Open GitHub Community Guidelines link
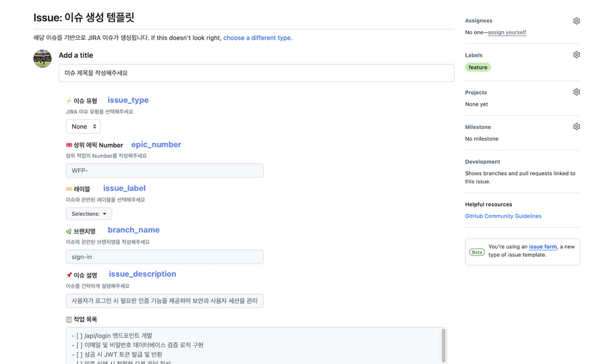607x364 pixels. (x=503, y=216)
